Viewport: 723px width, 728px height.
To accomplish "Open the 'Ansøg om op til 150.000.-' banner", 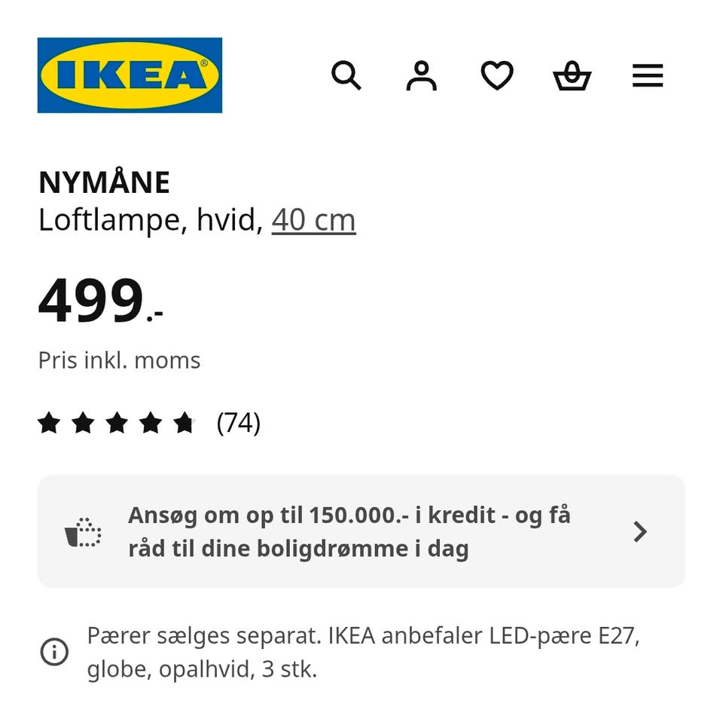I will [349, 531].
